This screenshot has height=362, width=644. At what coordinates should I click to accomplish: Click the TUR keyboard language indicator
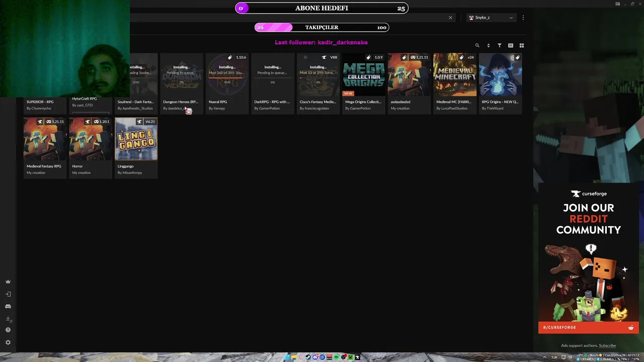pyautogui.click(x=554, y=357)
